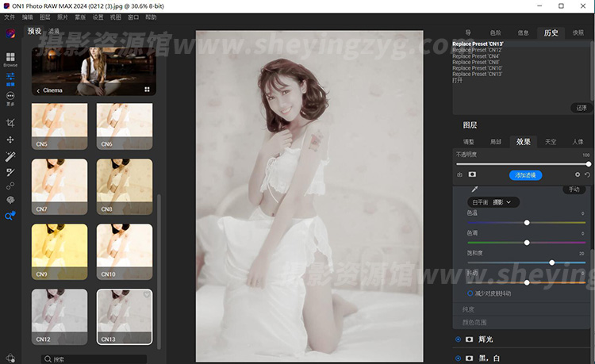Viewport: 595px width, 364px height.
Task: Click the 添加滤镜 button
Action: click(x=525, y=174)
